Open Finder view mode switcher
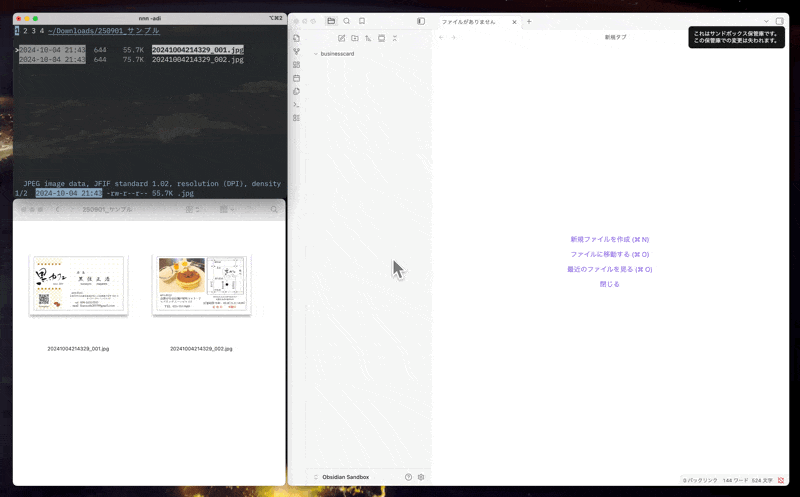The width and height of the screenshot is (800, 497). pyautogui.click(x=192, y=210)
